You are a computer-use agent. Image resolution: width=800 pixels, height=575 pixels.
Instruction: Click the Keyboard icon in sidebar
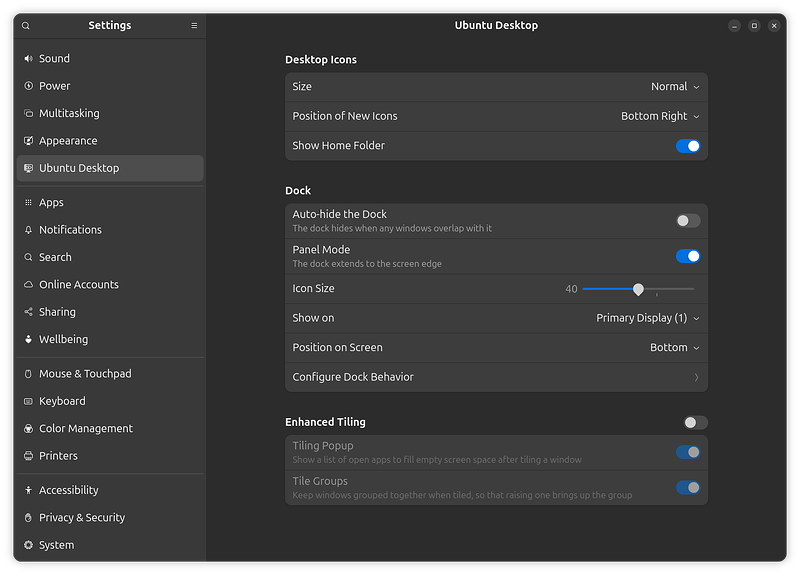point(29,401)
